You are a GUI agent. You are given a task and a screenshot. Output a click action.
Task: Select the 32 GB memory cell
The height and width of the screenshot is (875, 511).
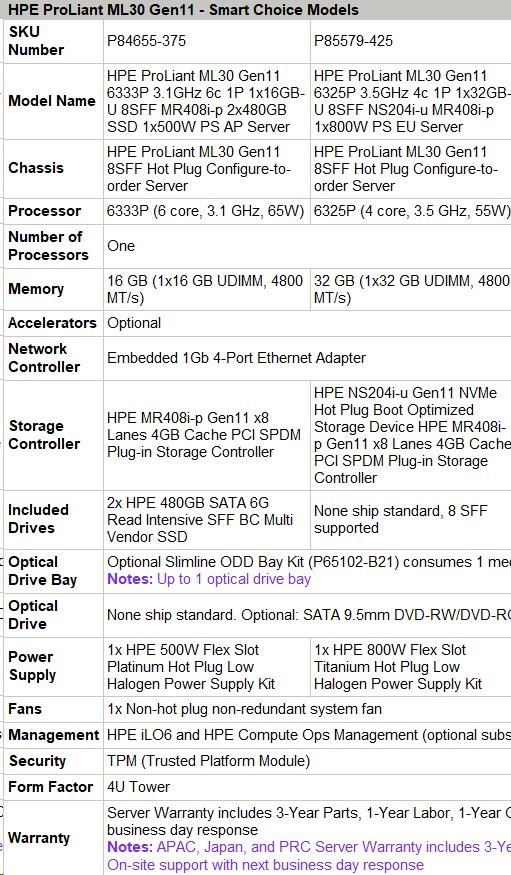coord(411,289)
